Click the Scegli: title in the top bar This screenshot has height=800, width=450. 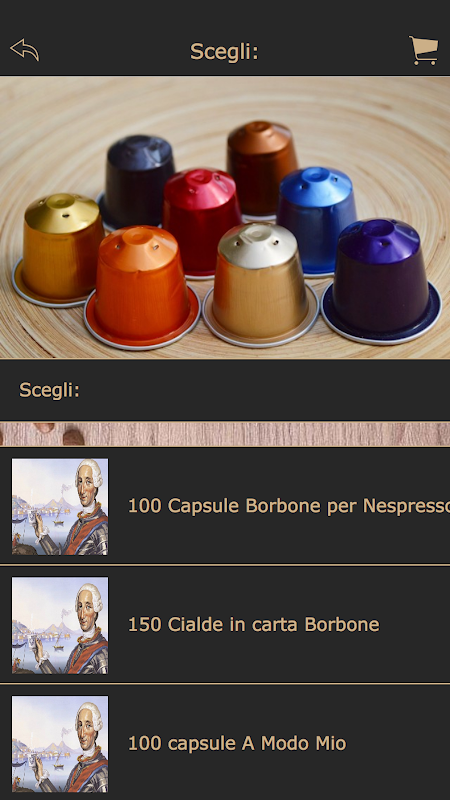click(224, 52)
